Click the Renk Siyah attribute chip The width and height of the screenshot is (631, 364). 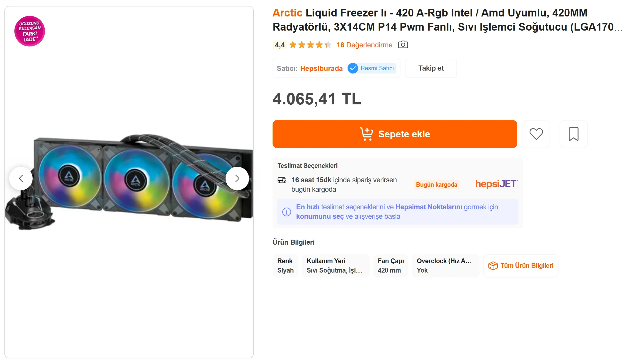point(285,266)
